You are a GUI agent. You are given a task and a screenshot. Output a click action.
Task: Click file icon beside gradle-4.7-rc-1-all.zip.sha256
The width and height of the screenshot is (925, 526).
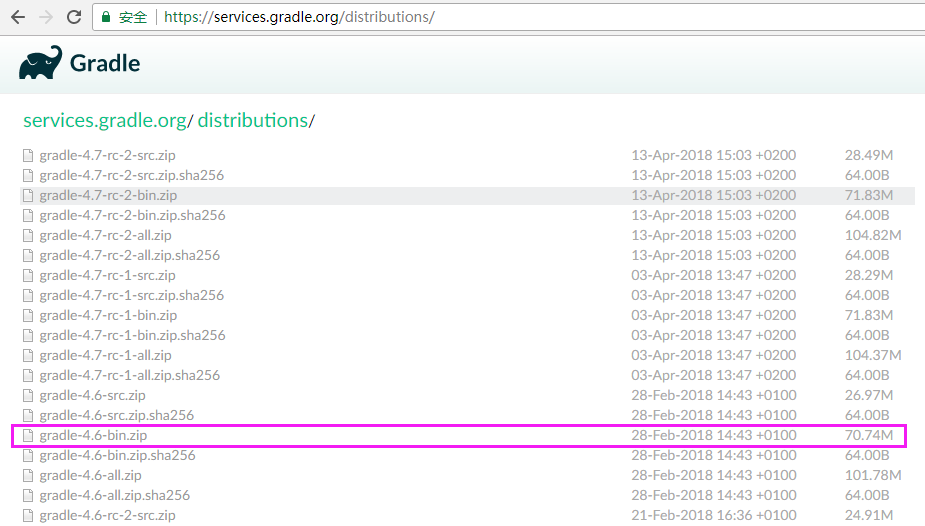pyautogui.click(x=28, y=376)
